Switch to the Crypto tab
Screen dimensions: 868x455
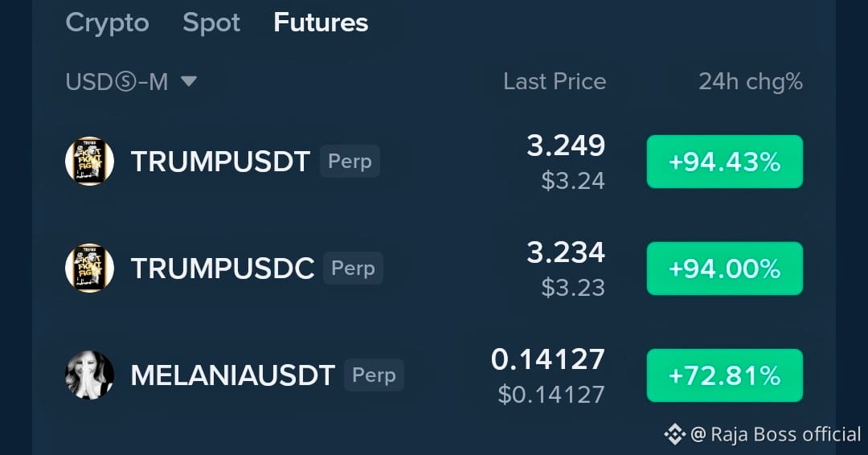(x=108, y=23)
